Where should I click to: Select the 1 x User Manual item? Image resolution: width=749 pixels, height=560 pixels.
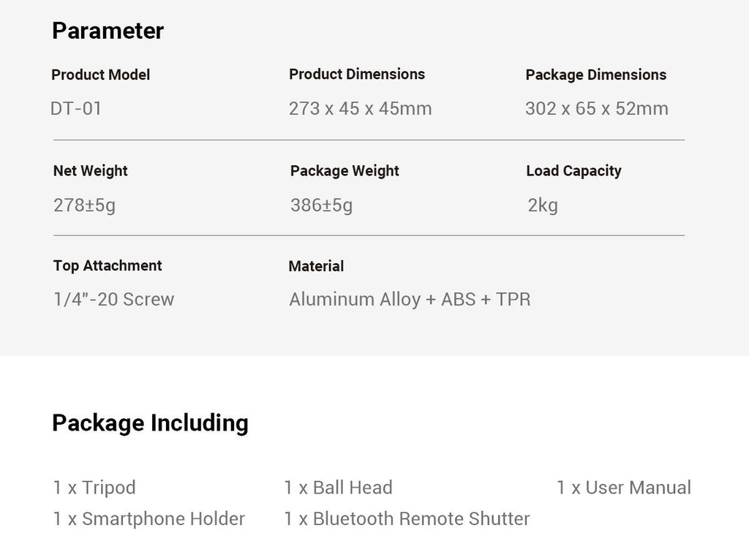(624, 488)
